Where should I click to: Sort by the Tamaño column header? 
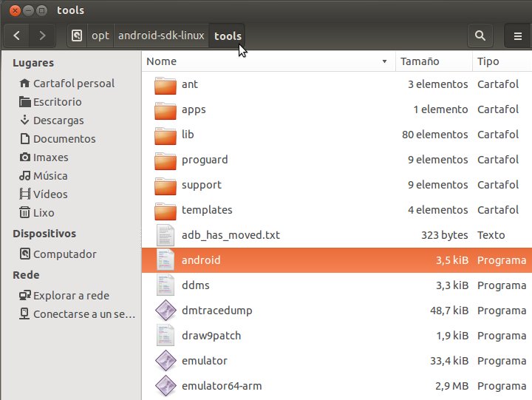[x=434, y=61]
